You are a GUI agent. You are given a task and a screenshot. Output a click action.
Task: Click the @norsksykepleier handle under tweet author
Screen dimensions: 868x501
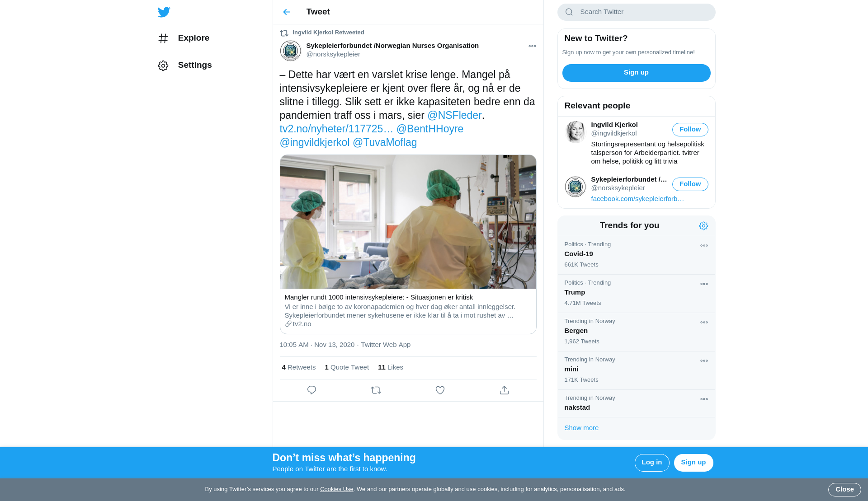(x=333, y=54)
